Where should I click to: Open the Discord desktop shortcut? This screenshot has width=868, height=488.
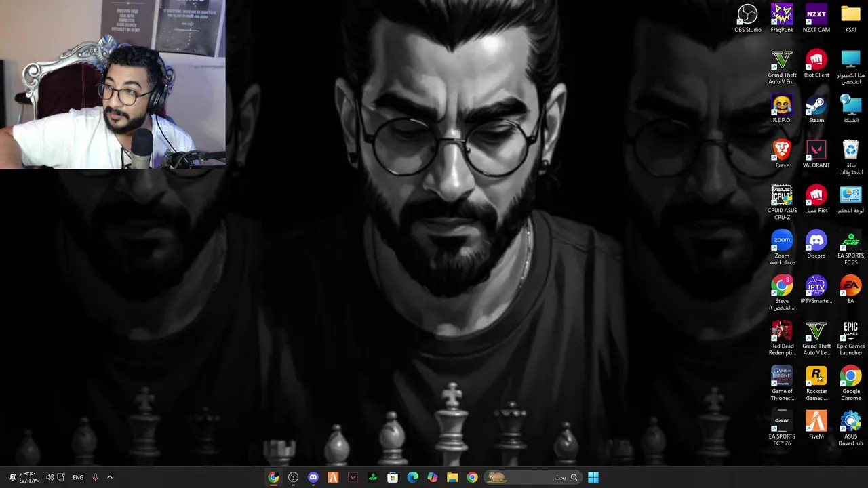point(816,245)
